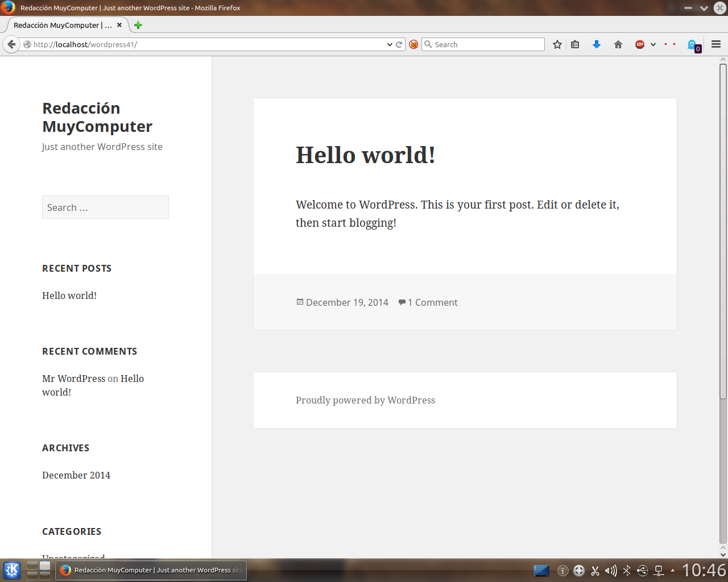The width and height of the screenshot is (728, 582).
Task: Click the Proudly powered by WordPress link
Action: (x=365, y=400)
